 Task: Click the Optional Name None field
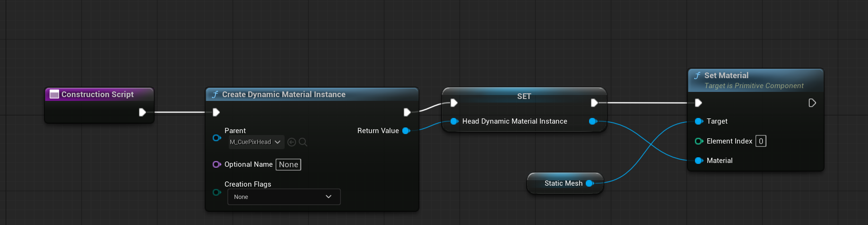288,164
